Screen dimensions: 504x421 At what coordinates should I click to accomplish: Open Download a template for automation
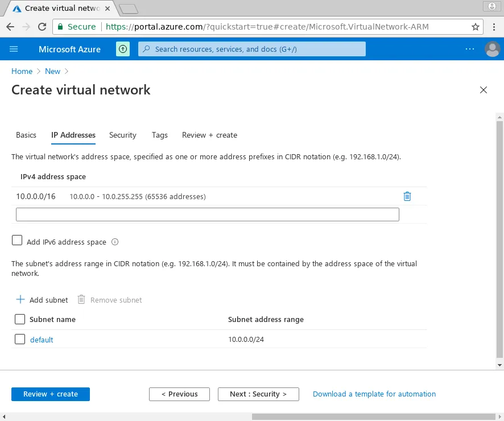374,394
